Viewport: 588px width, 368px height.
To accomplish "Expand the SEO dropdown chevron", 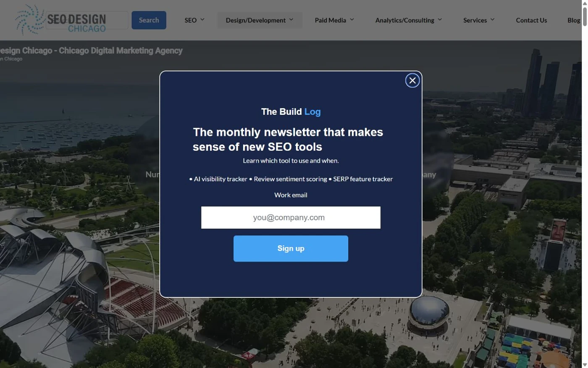I will point(202,20).
